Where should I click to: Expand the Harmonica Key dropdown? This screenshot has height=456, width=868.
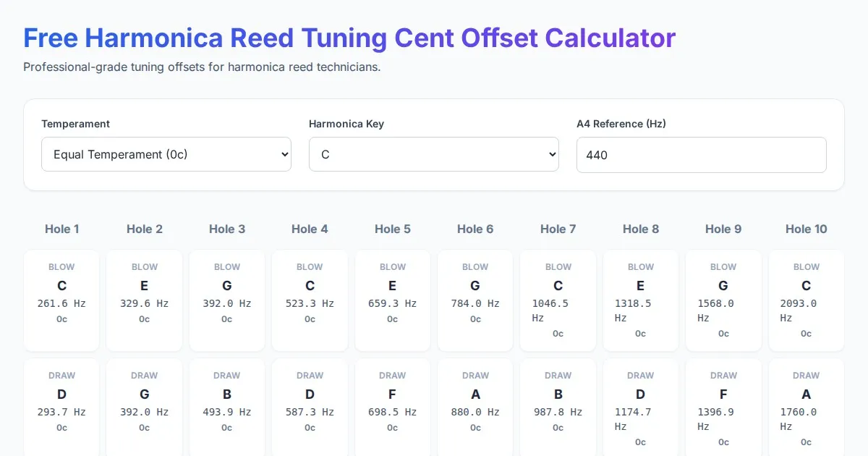point(433,154)
